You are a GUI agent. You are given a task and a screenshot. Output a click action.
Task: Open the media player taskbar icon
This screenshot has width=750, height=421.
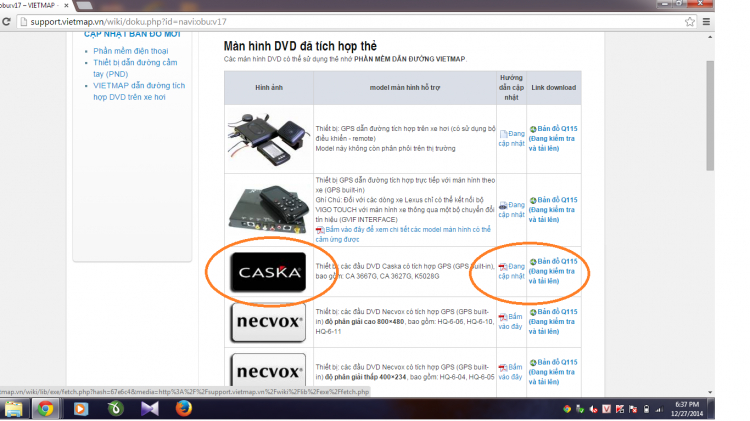tap(80, 409)
